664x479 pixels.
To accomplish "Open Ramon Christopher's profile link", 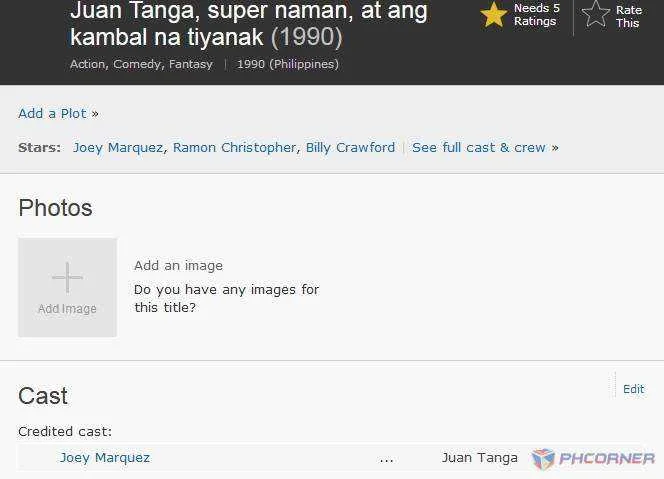I will click(x=234, y=147).
